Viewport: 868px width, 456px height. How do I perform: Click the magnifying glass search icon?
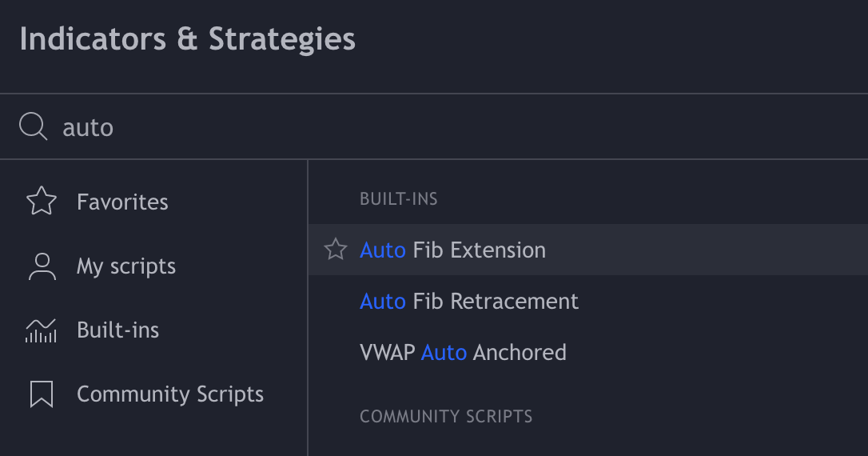[x=34, y=126]
